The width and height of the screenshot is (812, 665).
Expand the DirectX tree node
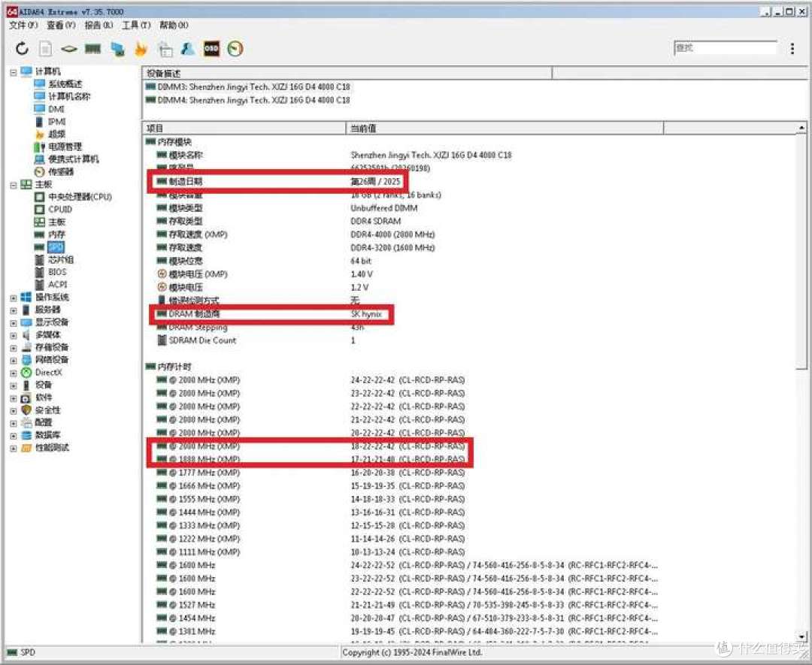tap(14, 373)
